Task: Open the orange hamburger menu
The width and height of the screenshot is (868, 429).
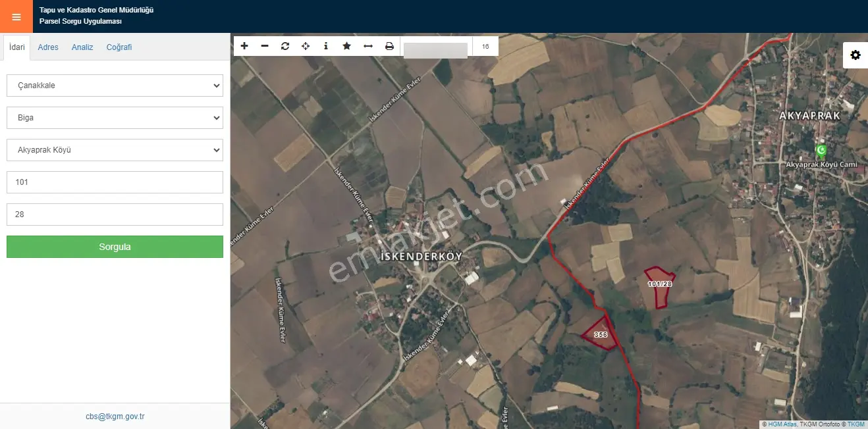Action: (x=16, y=16)
